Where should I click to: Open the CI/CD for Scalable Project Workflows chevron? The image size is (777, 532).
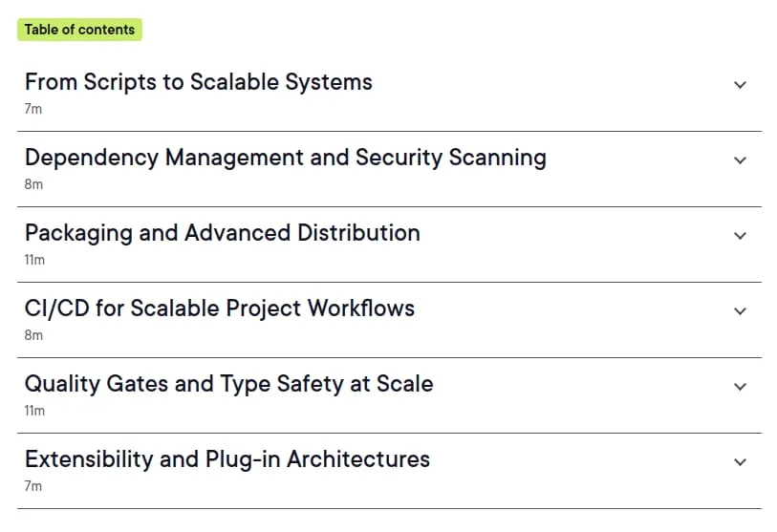740,311
